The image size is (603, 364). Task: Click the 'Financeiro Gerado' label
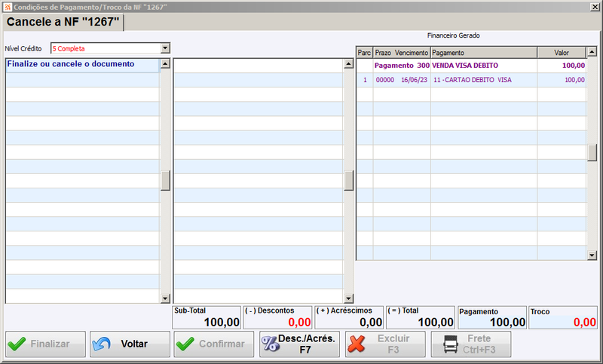(454, 35)
